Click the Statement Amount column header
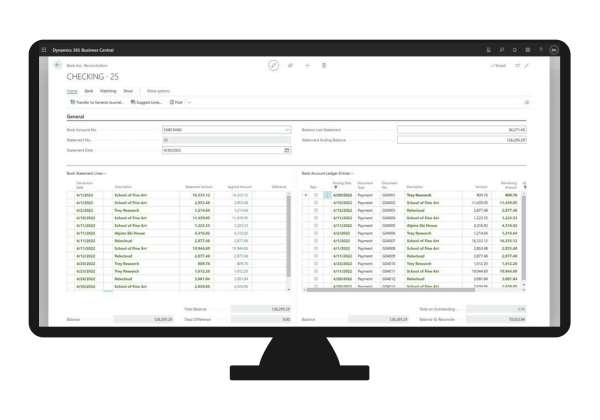Image resolution: width=600 pixels, height=420 pixels. pos(199,187)
